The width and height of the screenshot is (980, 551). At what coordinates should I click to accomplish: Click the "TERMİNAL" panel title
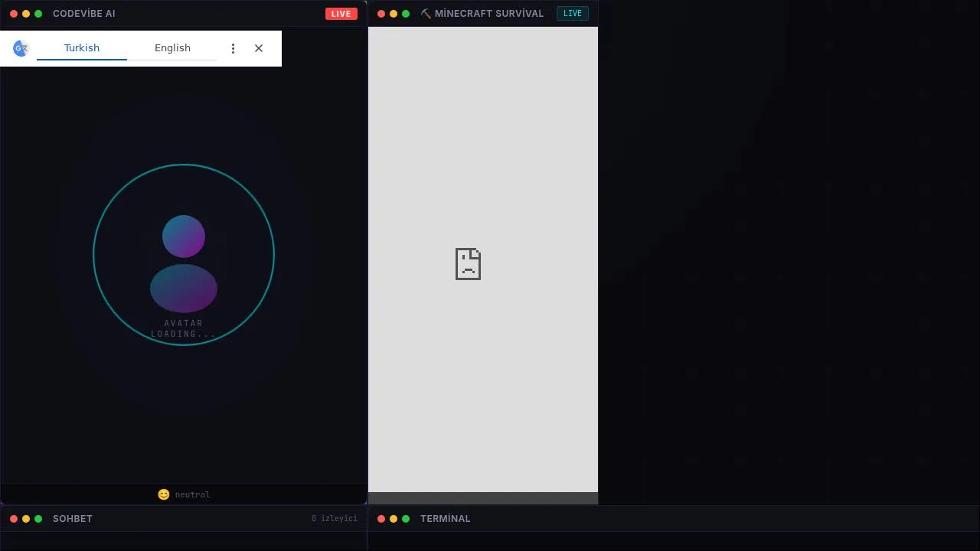[446, 519]
